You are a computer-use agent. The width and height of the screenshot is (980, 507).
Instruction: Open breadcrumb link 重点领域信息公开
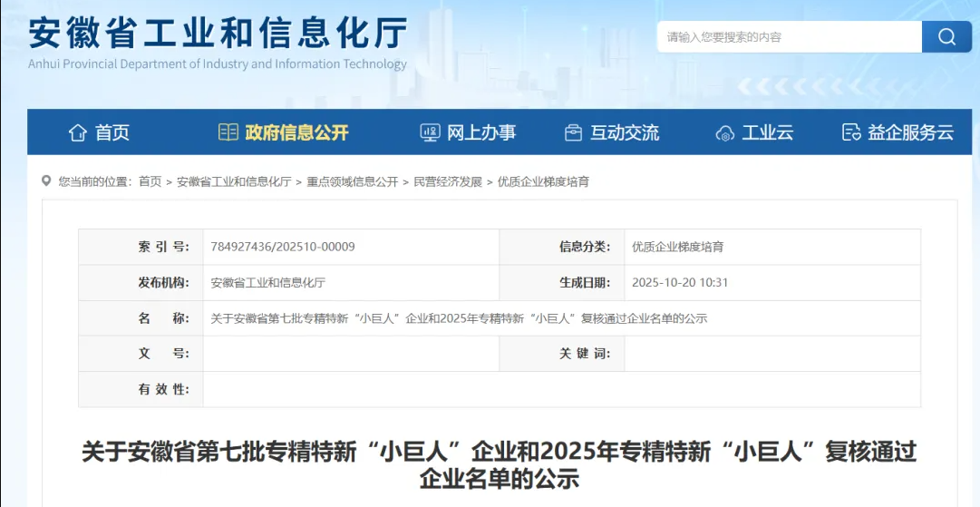coord(352,181)
